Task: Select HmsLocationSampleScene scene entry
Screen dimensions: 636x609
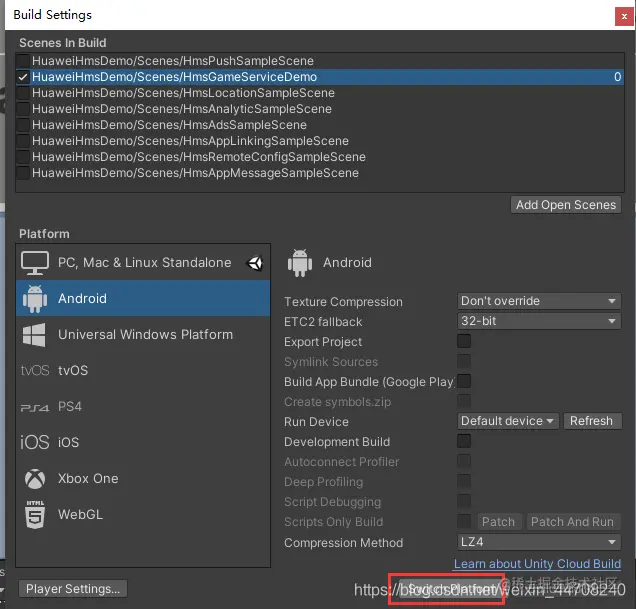Action: point(320,93)
